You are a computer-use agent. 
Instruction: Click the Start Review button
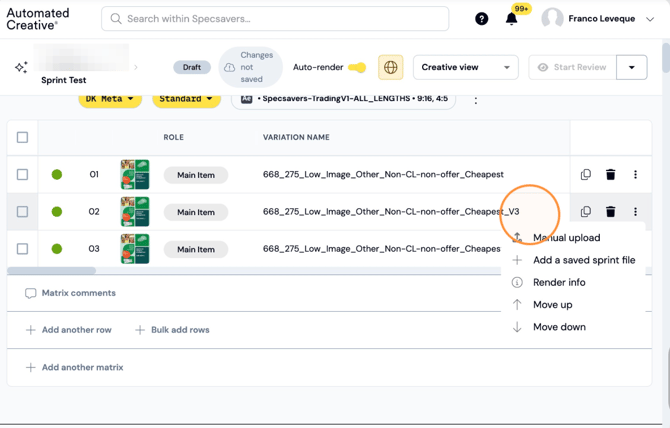[573, 67]
